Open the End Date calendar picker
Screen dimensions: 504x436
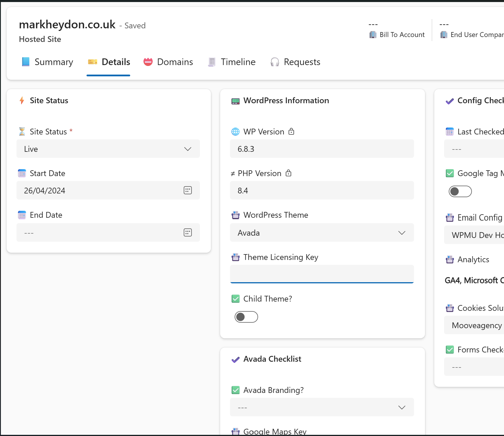(x=188, y=232)
